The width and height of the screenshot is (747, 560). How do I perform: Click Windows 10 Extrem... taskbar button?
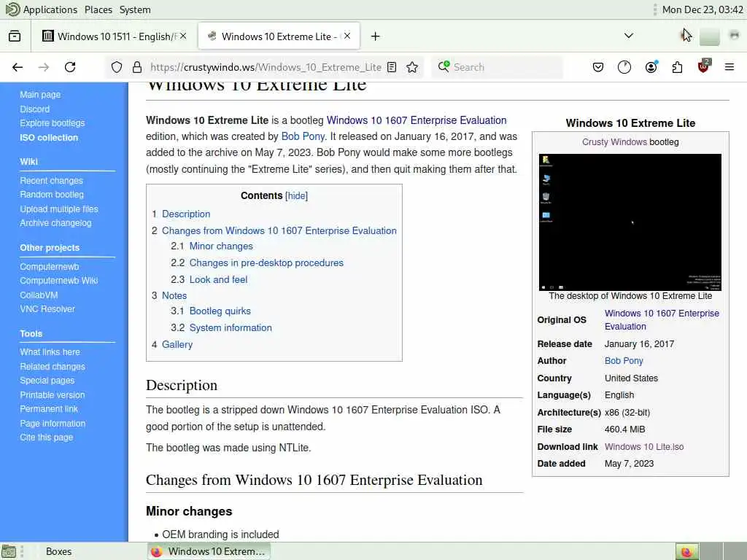pos(209,551)
